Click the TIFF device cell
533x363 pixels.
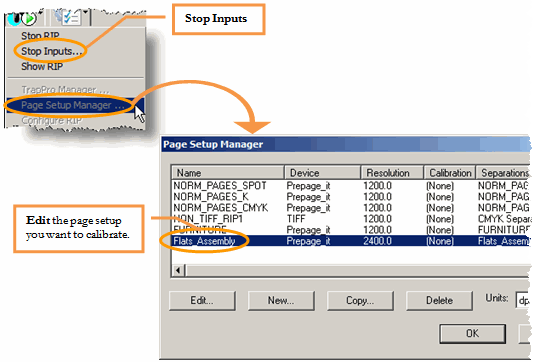pos(296,219)
